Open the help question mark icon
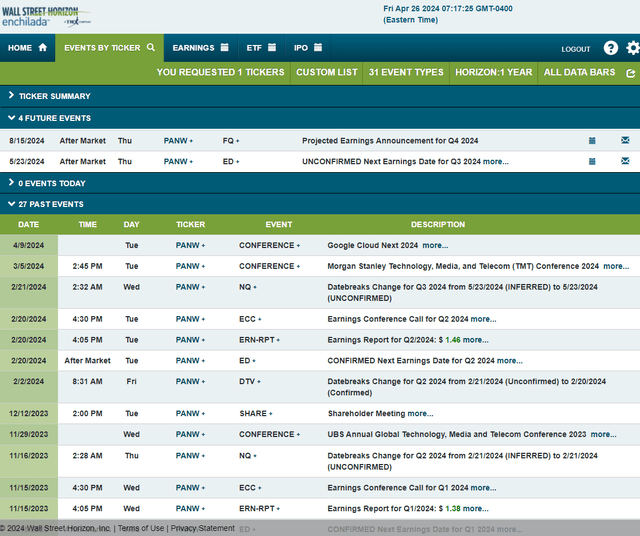This screenshot has width=640, height=536. [x=611, y=48]
